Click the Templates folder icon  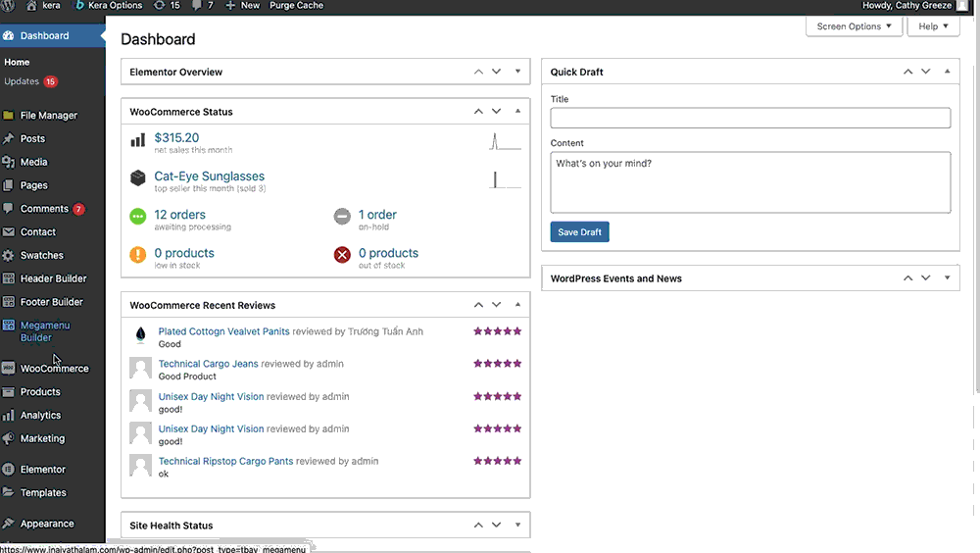click(x=8, y=492)
